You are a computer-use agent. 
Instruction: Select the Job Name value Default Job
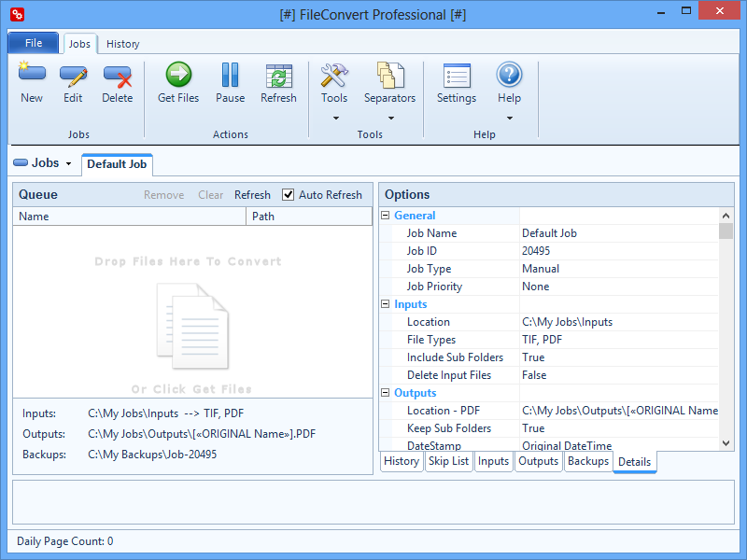tap(549, 233)
